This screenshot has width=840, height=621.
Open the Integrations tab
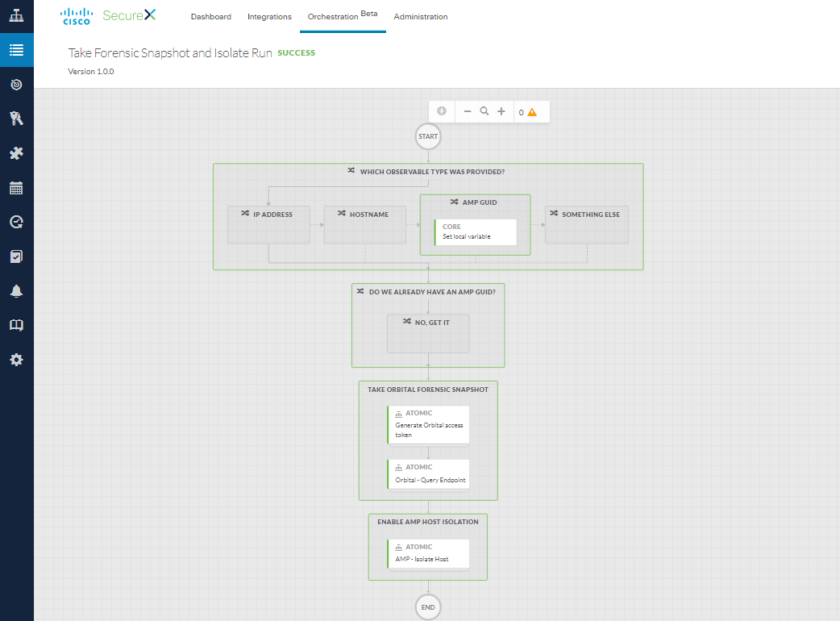269,17
